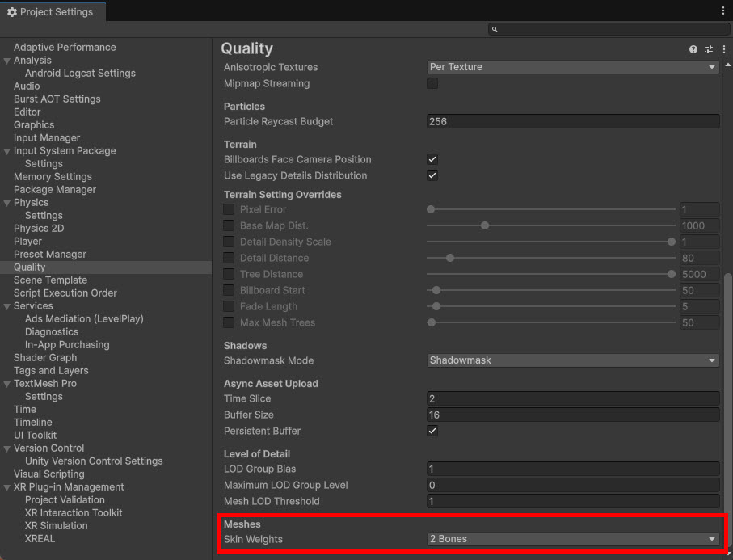Open Tags and Layers settings

[x=51, y=371]
